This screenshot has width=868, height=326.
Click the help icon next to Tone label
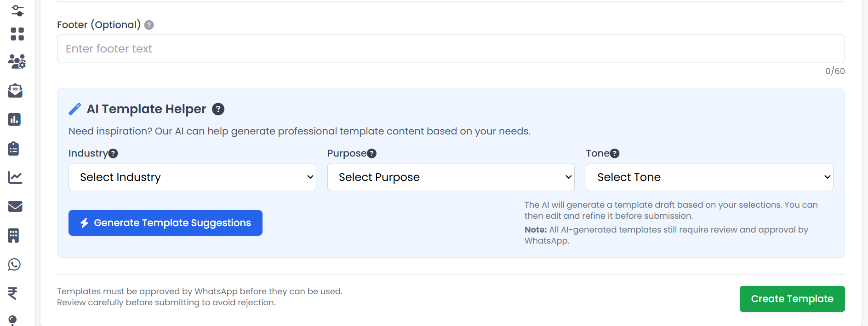pyautogui.click(x=615, y=153)
